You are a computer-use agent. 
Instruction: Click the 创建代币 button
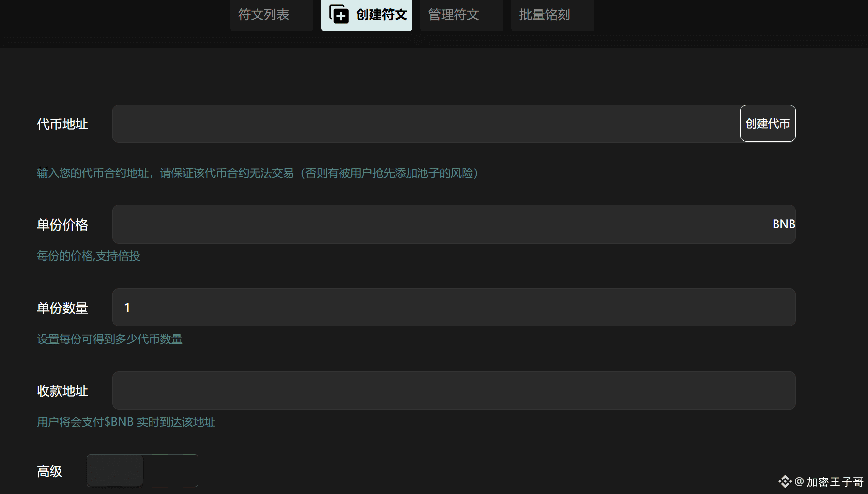point(767,123)
